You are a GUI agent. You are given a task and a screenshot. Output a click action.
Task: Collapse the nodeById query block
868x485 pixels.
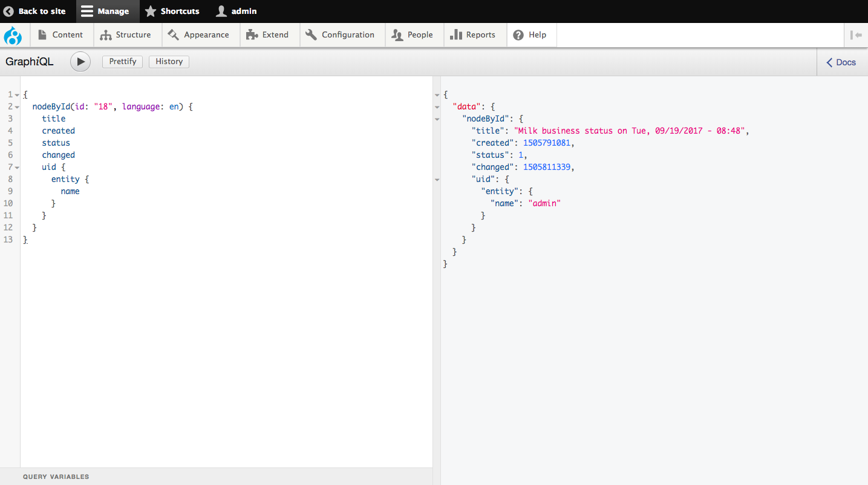[x=16, y=106]
